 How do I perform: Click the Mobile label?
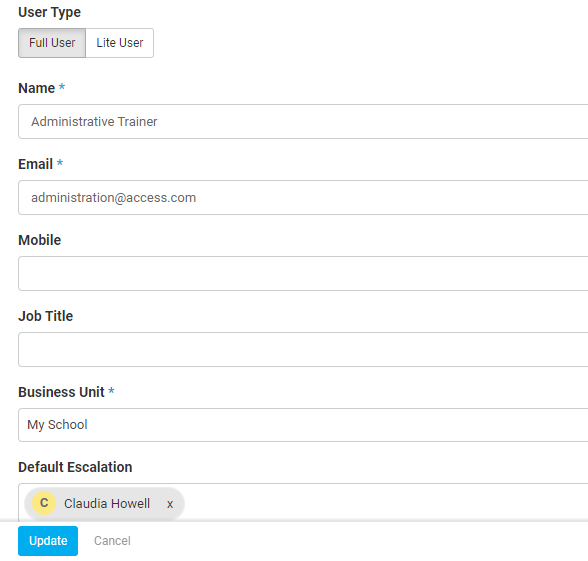pos(40,240)
